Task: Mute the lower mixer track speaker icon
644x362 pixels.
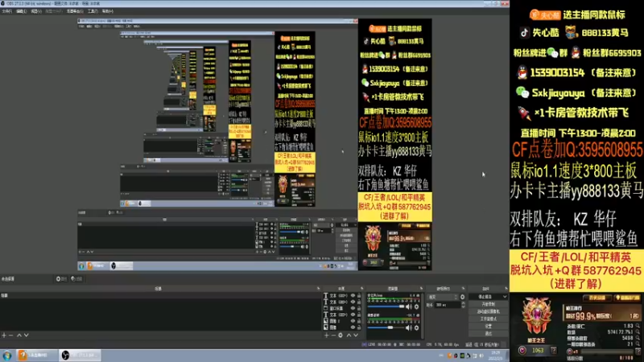Action: pyautogui.click(x=409, y=328)
